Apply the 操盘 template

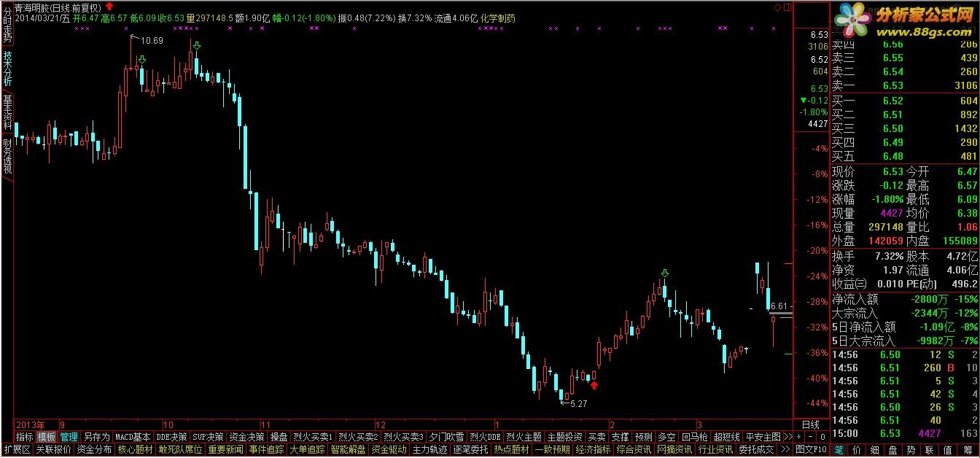(279, 437)
